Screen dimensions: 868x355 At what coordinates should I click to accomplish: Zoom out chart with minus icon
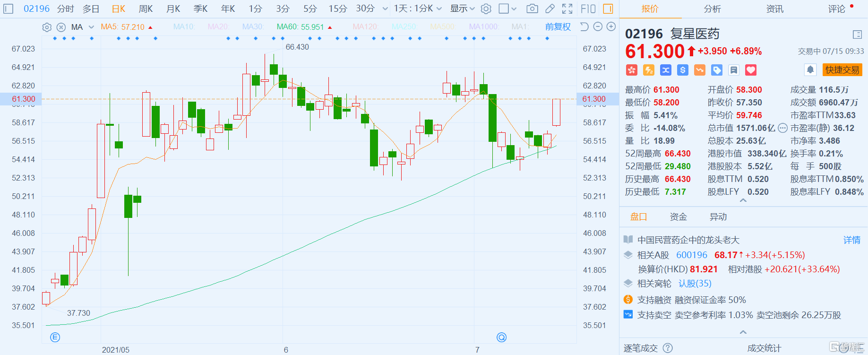click(x=598, y=27)
